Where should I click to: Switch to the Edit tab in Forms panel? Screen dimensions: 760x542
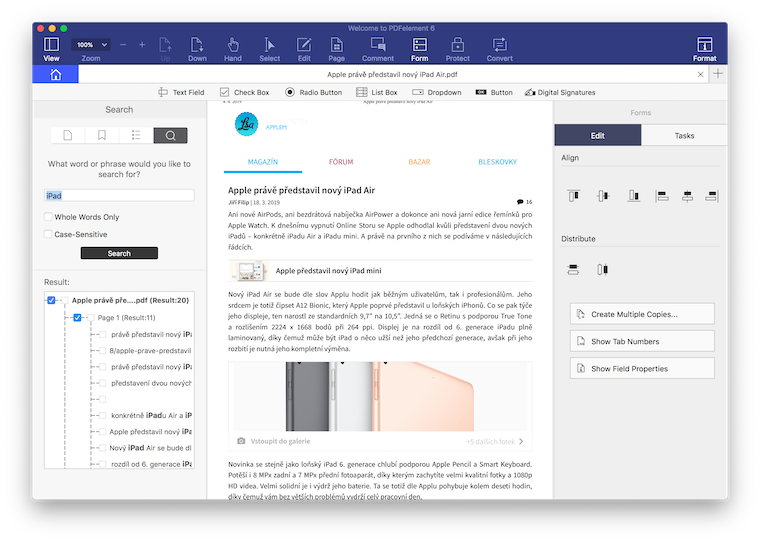coord(598,135)
